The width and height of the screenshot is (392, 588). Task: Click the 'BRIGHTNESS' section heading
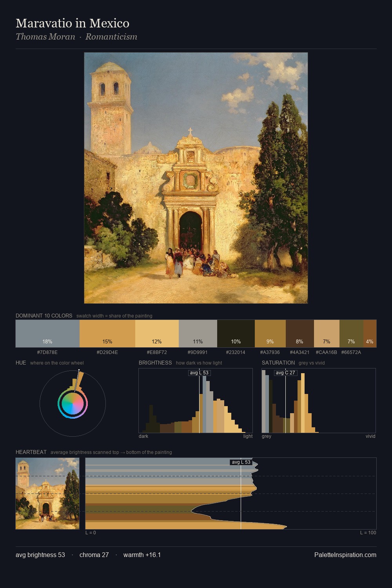click(155, 363)
